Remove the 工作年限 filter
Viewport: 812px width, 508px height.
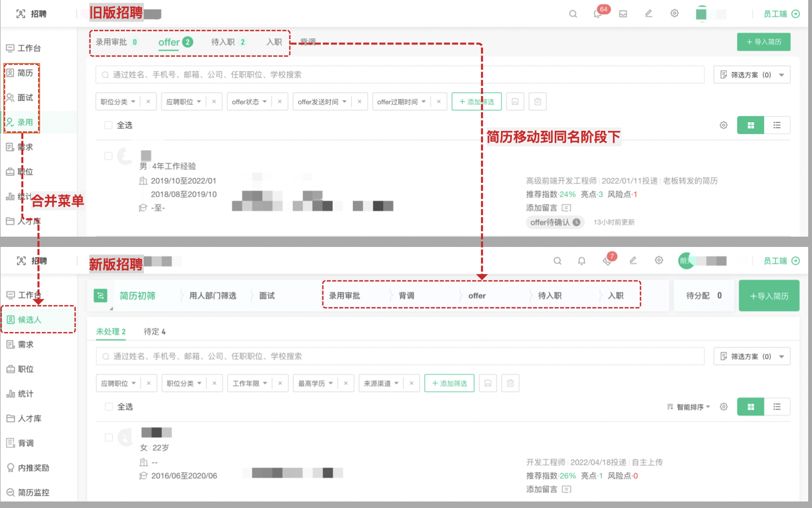[280, 383]
